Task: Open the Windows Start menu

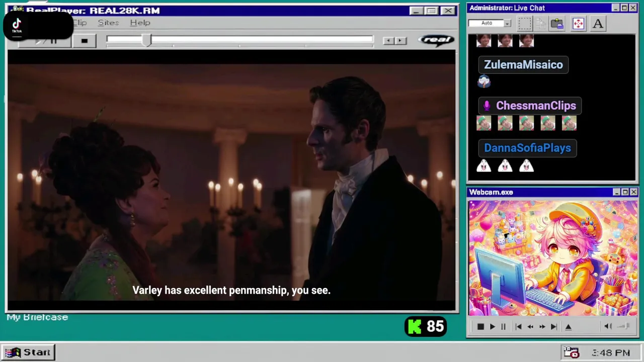Action: pos(28,352)
